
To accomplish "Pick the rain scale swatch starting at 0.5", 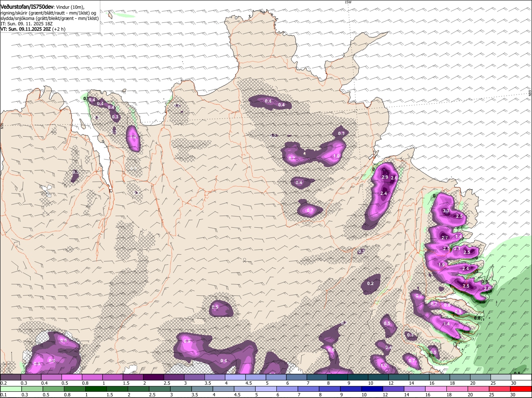I will [x=53, y=389].
